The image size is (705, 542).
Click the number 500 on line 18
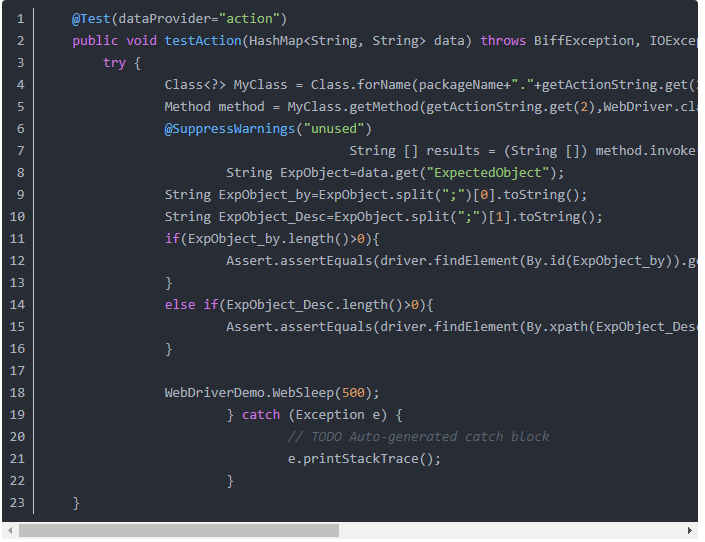tap(353, 393)
